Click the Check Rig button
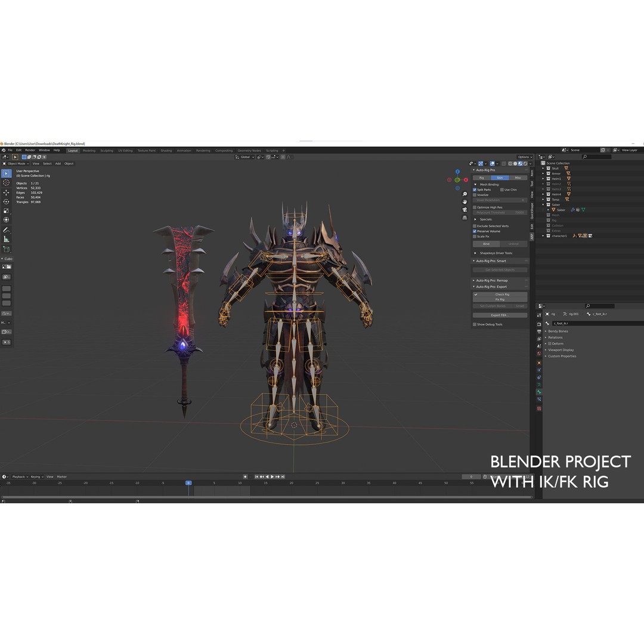Viewport: 644px width, 644px height. [500, 295]
